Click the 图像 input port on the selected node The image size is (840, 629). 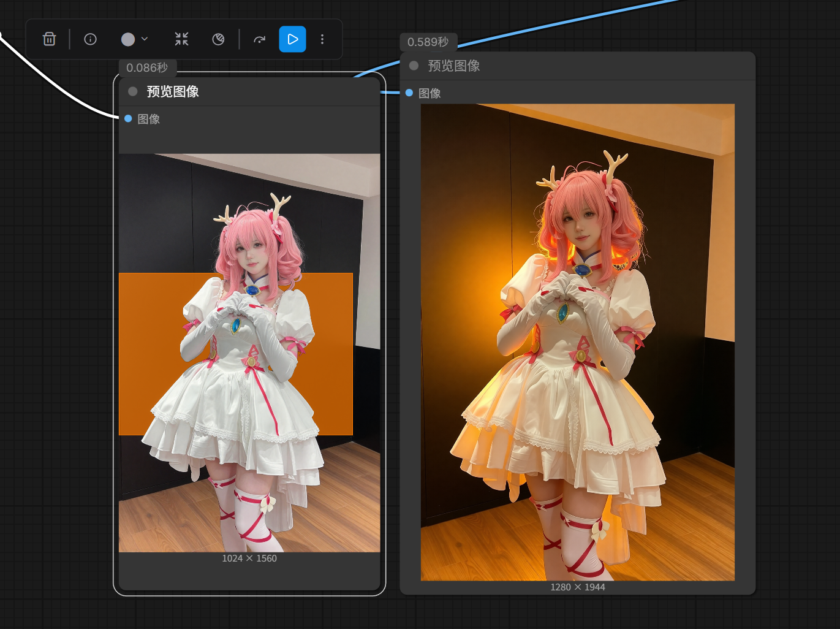click(x=128, y=119)
